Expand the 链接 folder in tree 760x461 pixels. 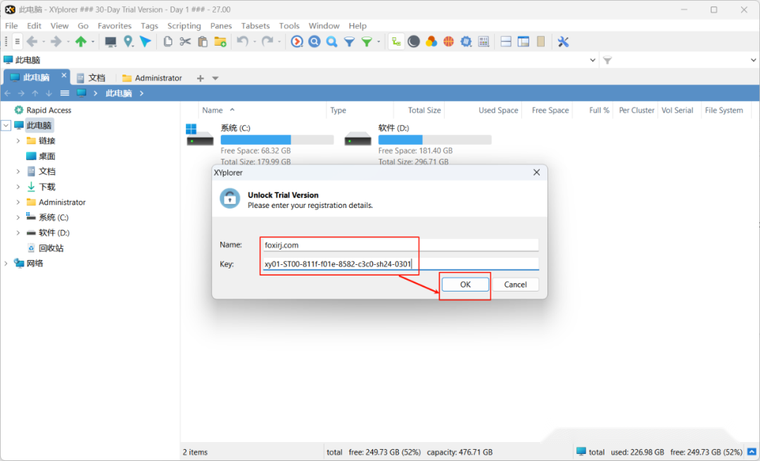18,141
